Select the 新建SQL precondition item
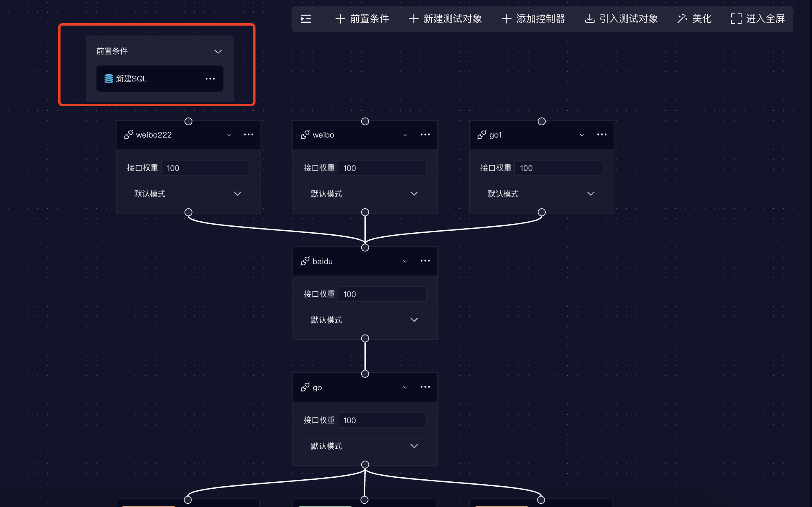Viewport: 812px width, 507px height. coord(160,79)
